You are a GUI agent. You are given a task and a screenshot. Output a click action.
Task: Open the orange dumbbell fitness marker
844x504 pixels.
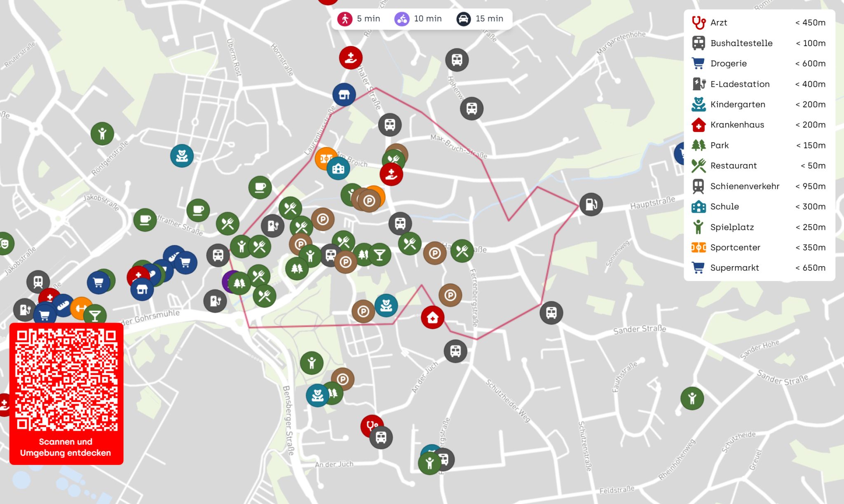tap(81, 308)
